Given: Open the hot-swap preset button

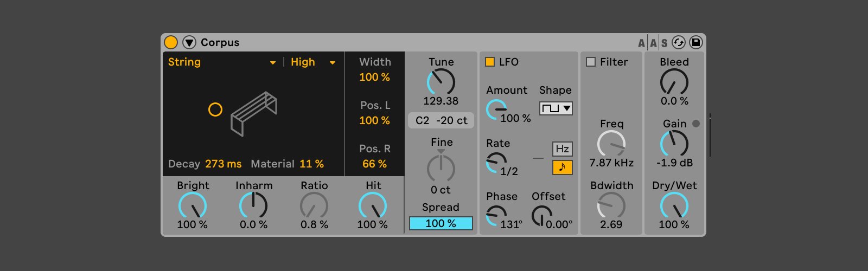Looking at the screenshot, I should click(678, 42).
